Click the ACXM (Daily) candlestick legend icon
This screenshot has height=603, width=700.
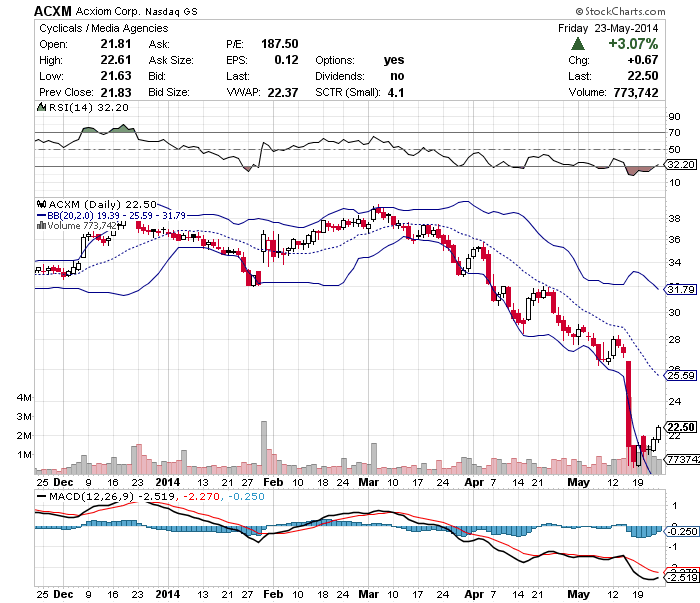tap(42, 204)
